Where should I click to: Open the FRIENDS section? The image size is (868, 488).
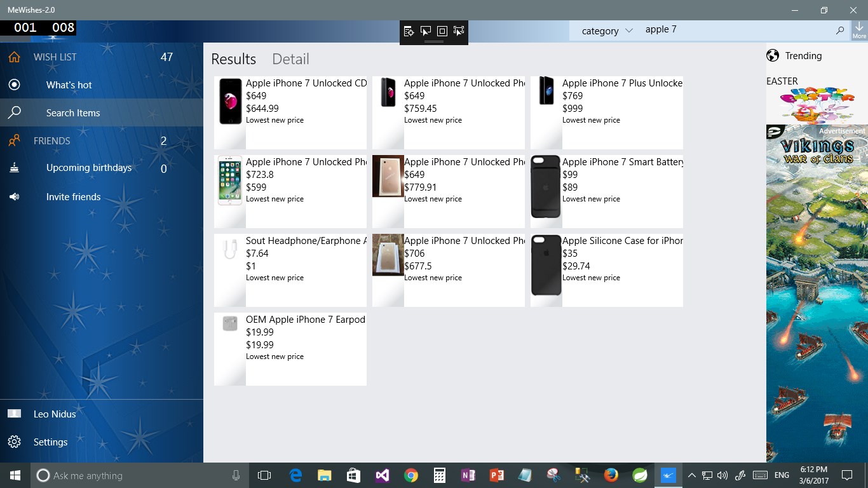pyautogui.click(x=52, y=140)
